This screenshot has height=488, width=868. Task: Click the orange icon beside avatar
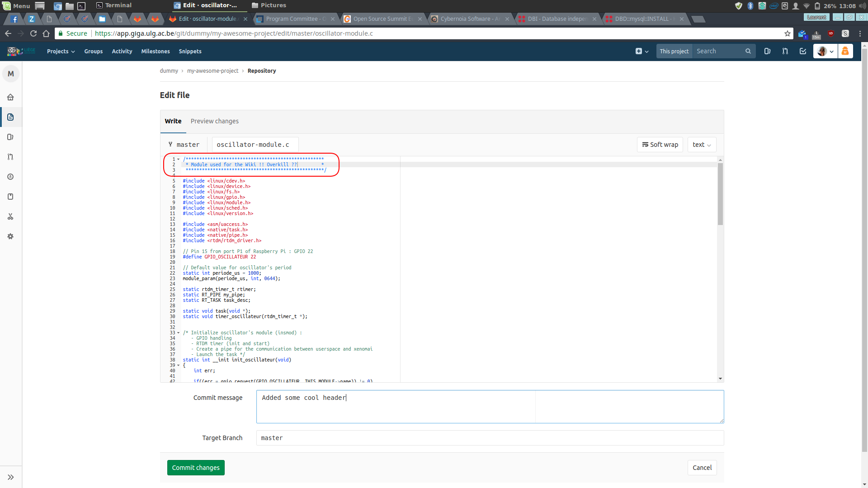point(845,51)
